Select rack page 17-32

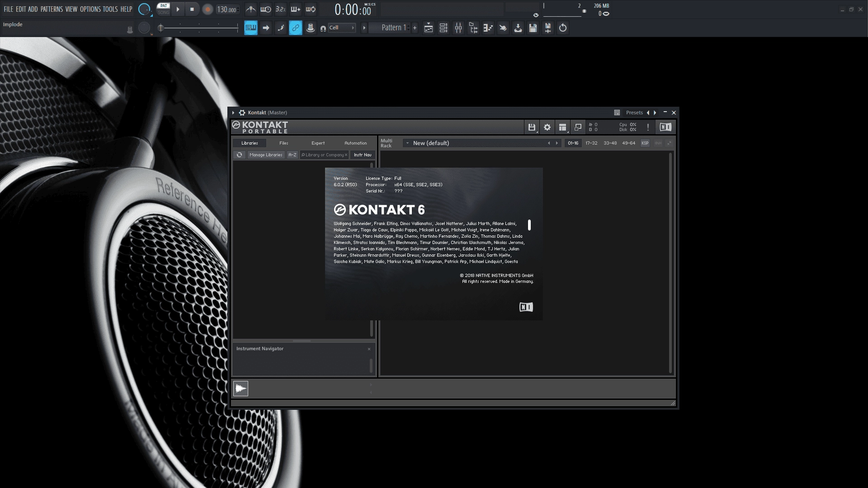591,143
